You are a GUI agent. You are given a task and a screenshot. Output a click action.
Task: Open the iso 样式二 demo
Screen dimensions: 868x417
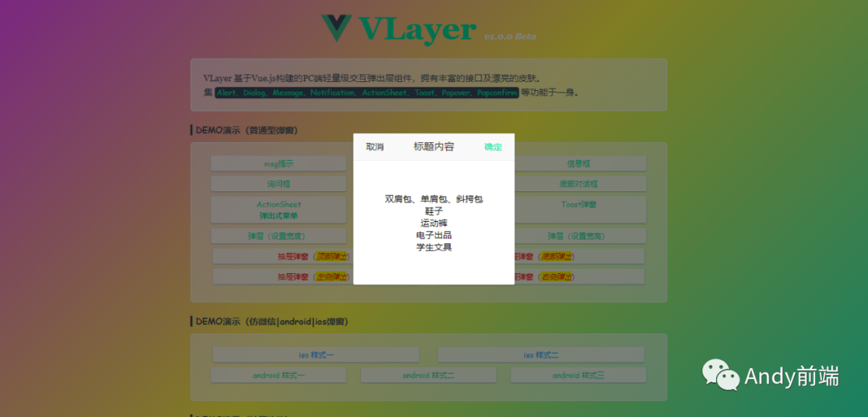tap(541, 355)
